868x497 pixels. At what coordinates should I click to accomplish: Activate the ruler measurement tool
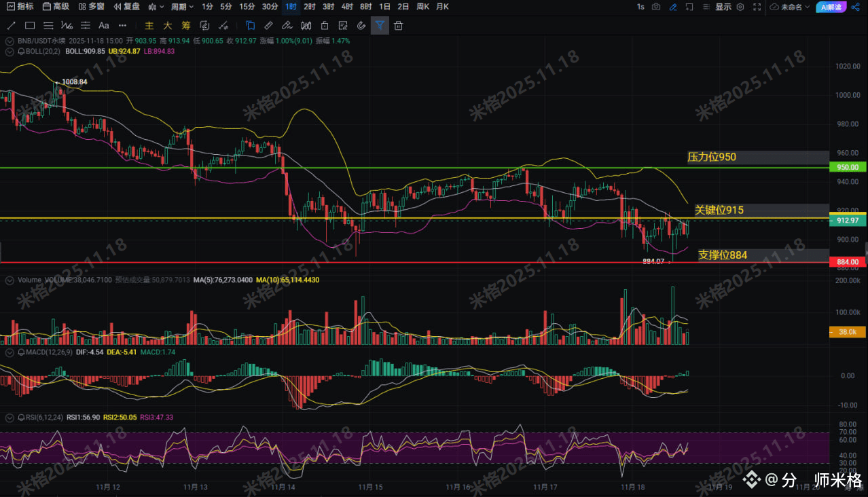tap(268, 26)
